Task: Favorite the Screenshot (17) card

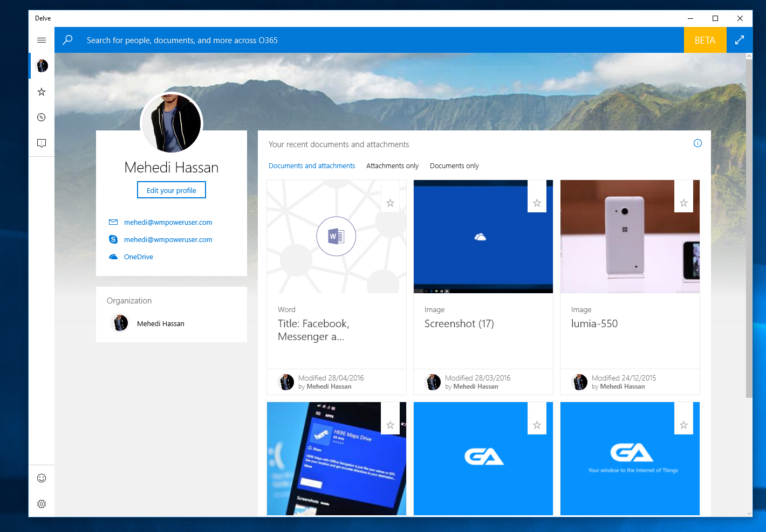Action: click(x=537, y=203)
